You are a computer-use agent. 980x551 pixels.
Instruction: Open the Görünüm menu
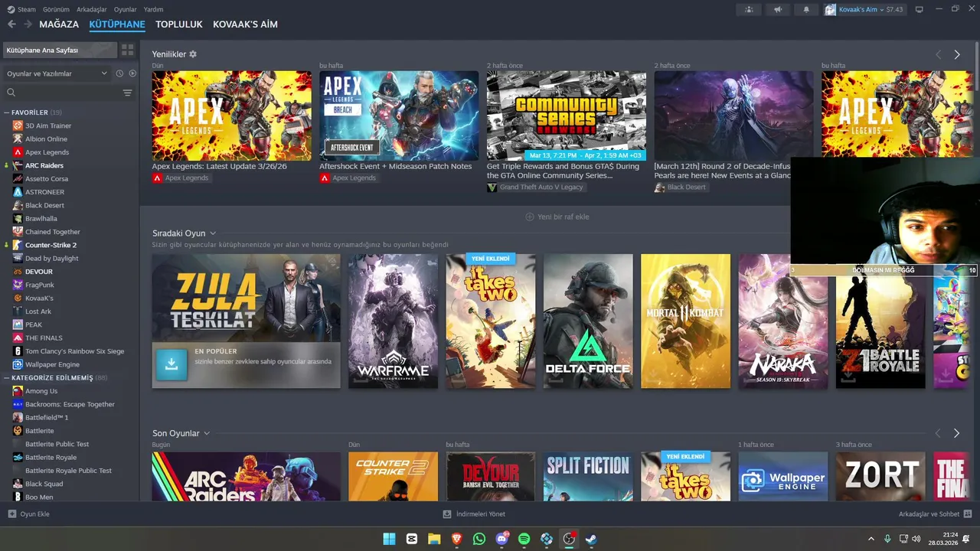pos(56,9)
